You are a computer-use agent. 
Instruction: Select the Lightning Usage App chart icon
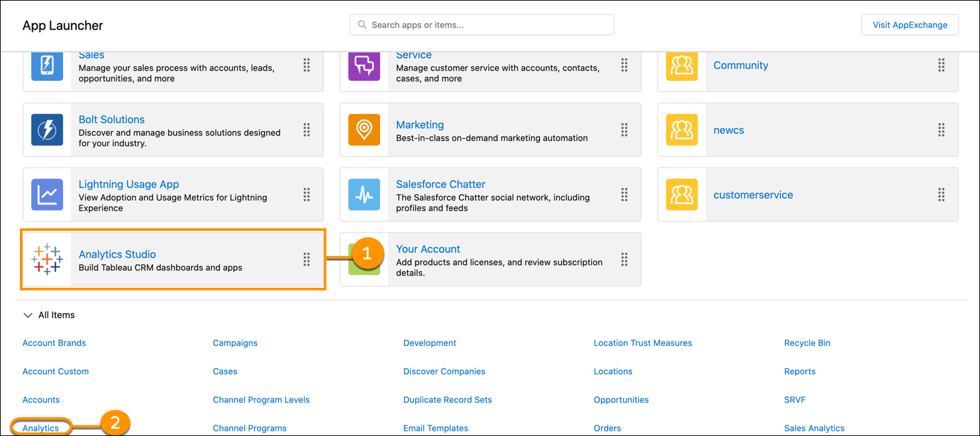pos(47,195)
